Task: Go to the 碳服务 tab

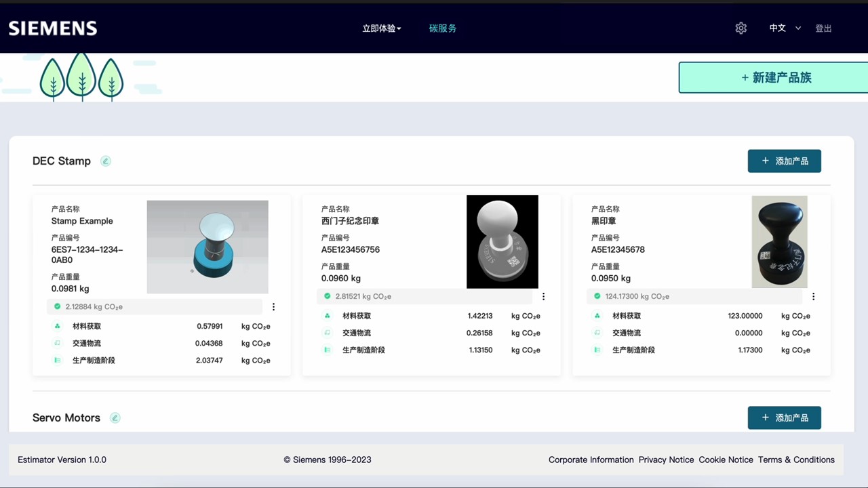Action: click(x=443, y=28)
